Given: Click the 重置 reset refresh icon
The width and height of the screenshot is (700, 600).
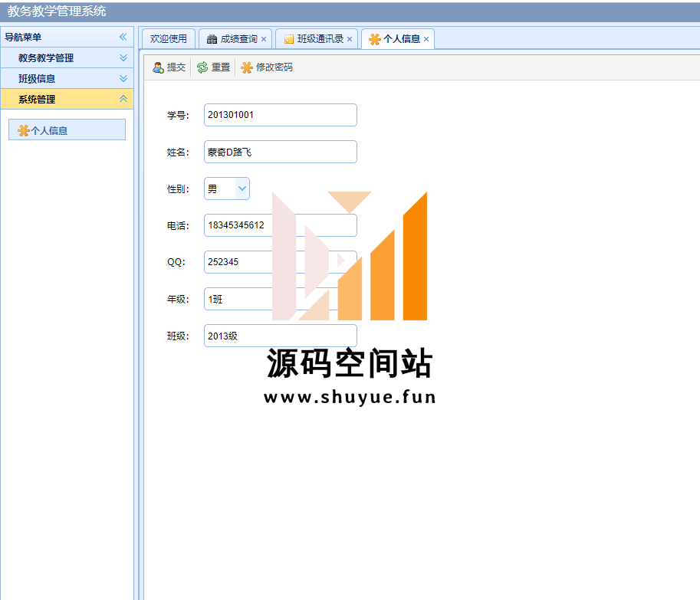Looking at the screenshot, I should [x=202, y=67].
